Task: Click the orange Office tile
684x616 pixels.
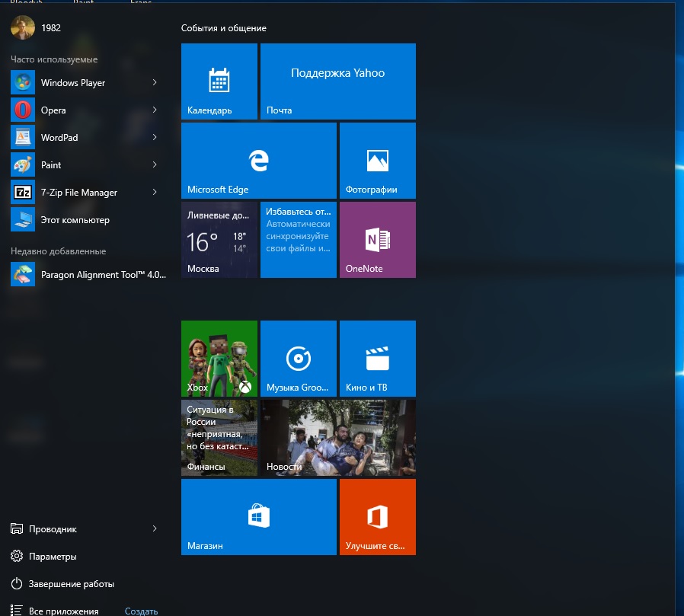Action: 377,517
